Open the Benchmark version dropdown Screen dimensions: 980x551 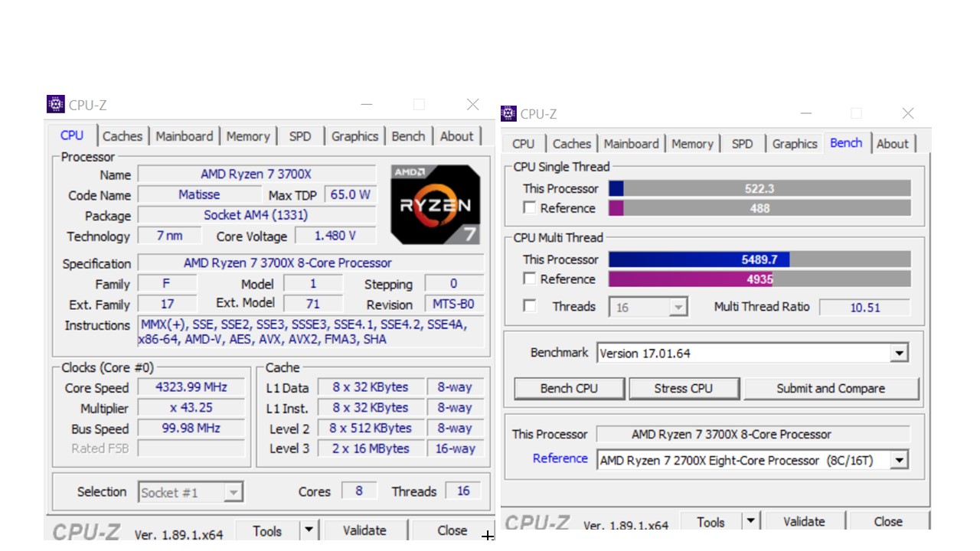click(x=900, y=354)
